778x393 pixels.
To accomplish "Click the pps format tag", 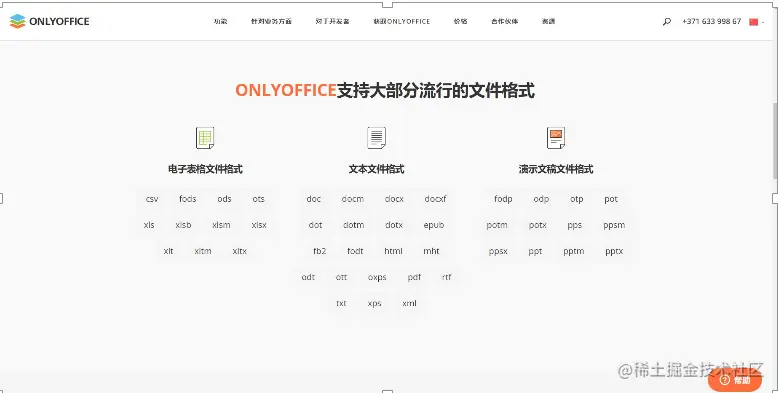I will tap(575, 225).
